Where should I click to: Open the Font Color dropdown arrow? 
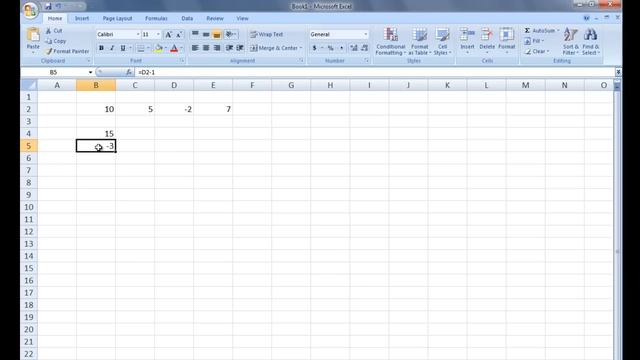tap(182, 48)
